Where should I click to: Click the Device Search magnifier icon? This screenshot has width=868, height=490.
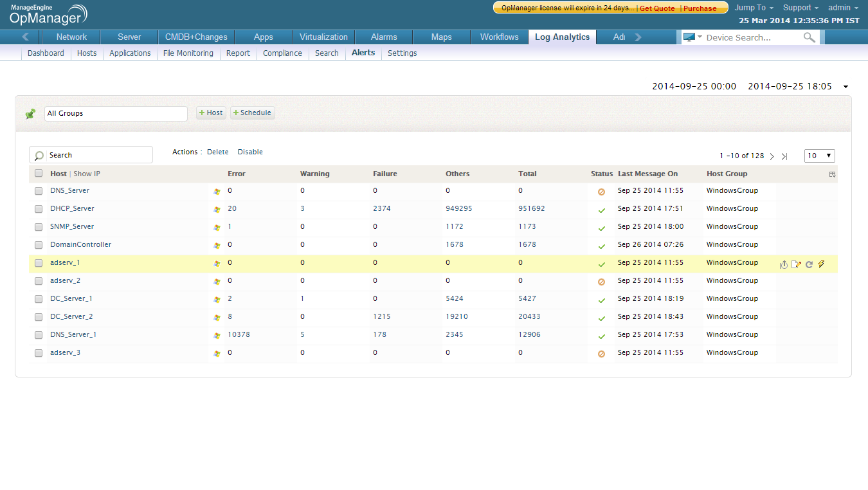[809, 38]
